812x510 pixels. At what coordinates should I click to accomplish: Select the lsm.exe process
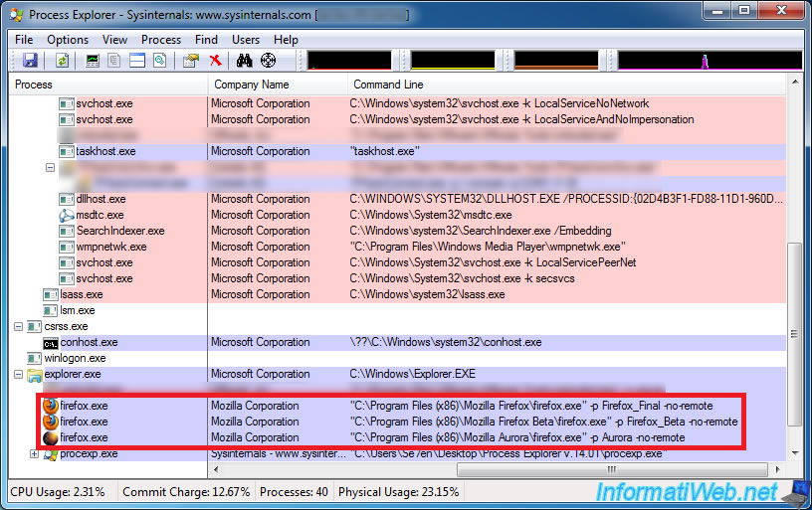pos(78,310)
